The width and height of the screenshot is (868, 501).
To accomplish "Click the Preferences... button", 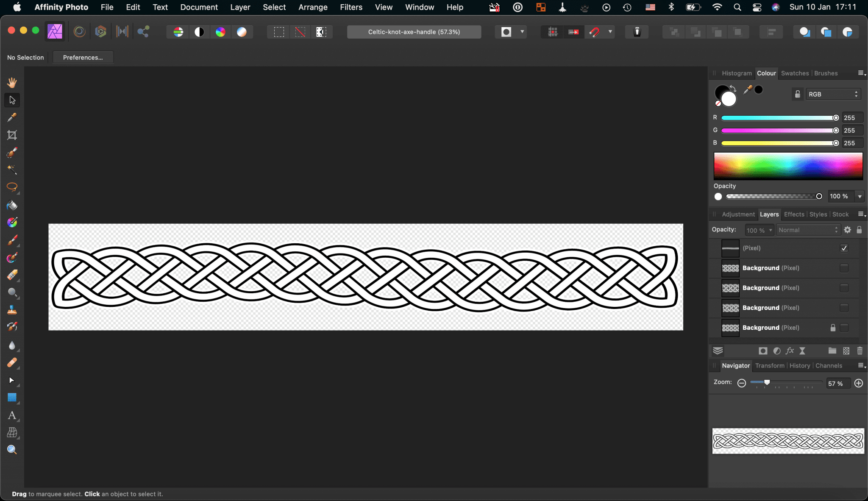I will pos(83,57).
